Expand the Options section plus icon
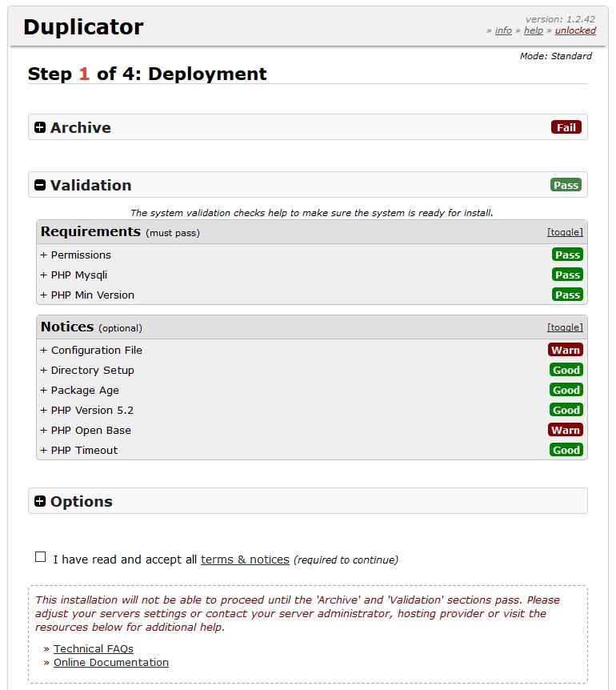This screenshot has height=690, width=616. tap(40, 502)
